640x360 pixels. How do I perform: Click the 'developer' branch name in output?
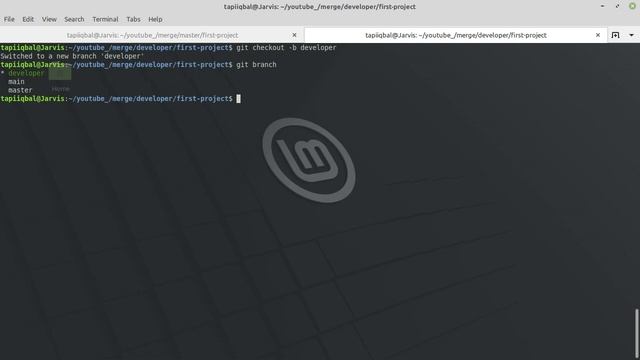(x=26, y=73)
